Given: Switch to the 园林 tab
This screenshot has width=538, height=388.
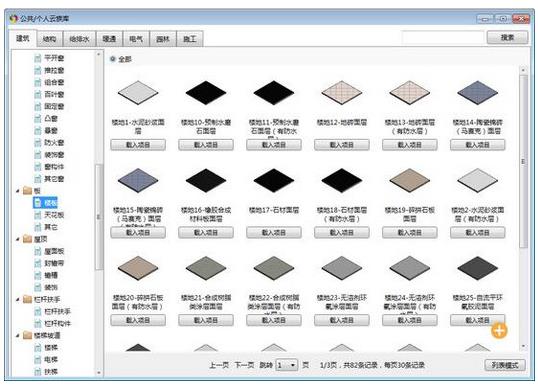Looking at the screenshot, I should [x=163, y=39].
